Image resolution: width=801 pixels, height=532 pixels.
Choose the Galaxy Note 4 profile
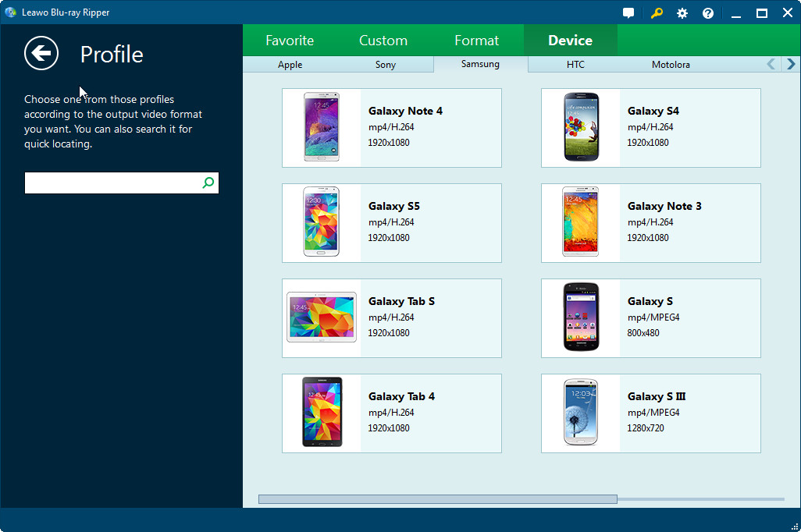coord(392,128)
